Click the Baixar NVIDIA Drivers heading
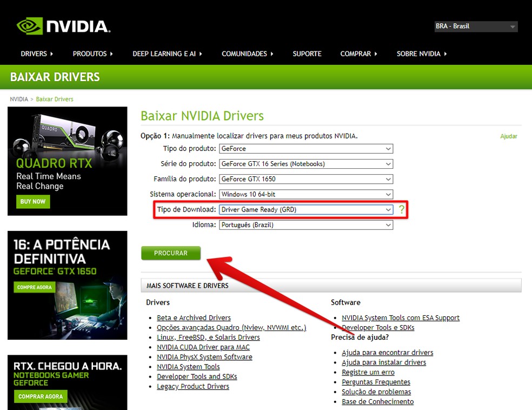Viewport: 532px width, 410px height. point(202,116)
